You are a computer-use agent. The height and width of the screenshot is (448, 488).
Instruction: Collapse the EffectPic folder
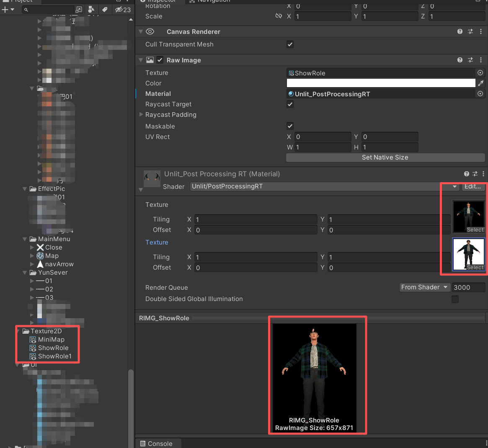click(25, 189)
